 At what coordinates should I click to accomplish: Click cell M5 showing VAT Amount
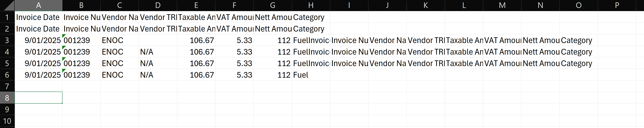point(502,63)
